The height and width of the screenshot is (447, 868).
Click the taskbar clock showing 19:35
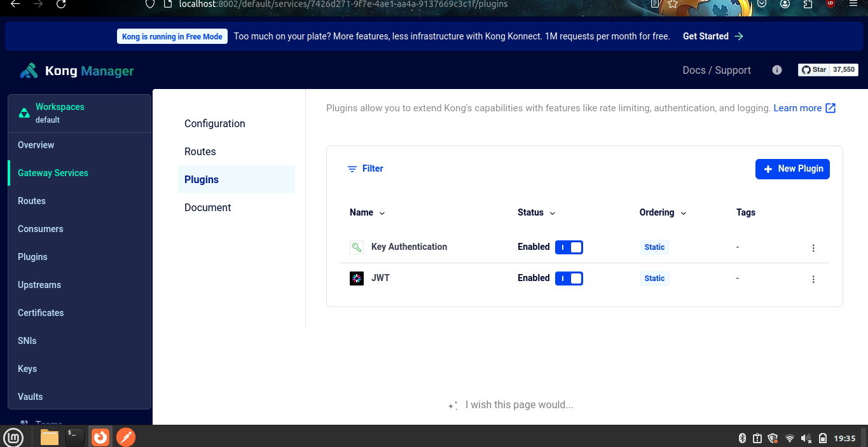click(x=844, y=438)
